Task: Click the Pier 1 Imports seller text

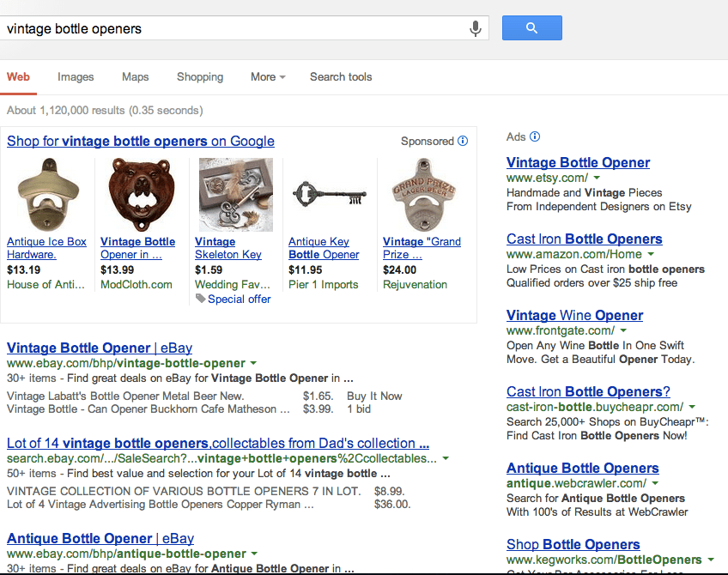Action: [323, 284]
